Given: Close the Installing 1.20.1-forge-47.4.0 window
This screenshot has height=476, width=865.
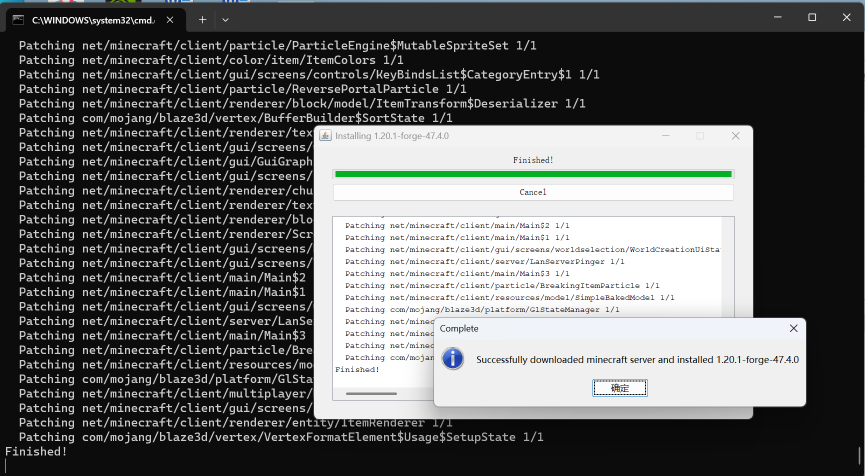Looking at the screenshot, I should click(735, 136).
